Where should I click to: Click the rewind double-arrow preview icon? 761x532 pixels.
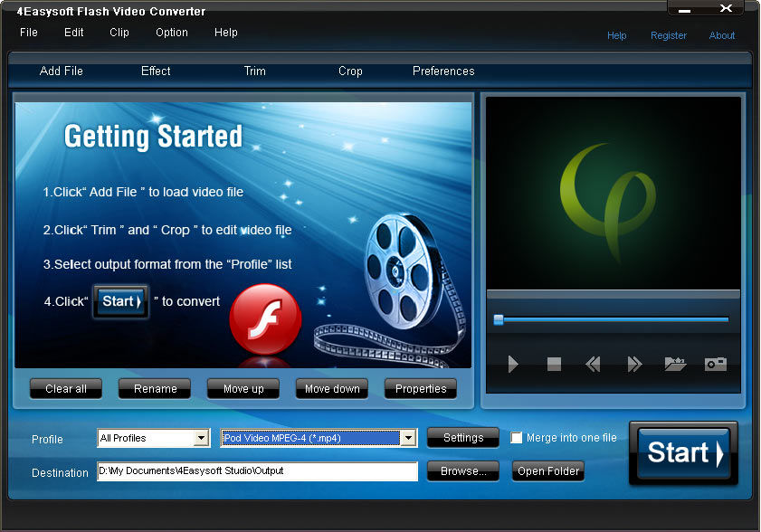point(593,364)
